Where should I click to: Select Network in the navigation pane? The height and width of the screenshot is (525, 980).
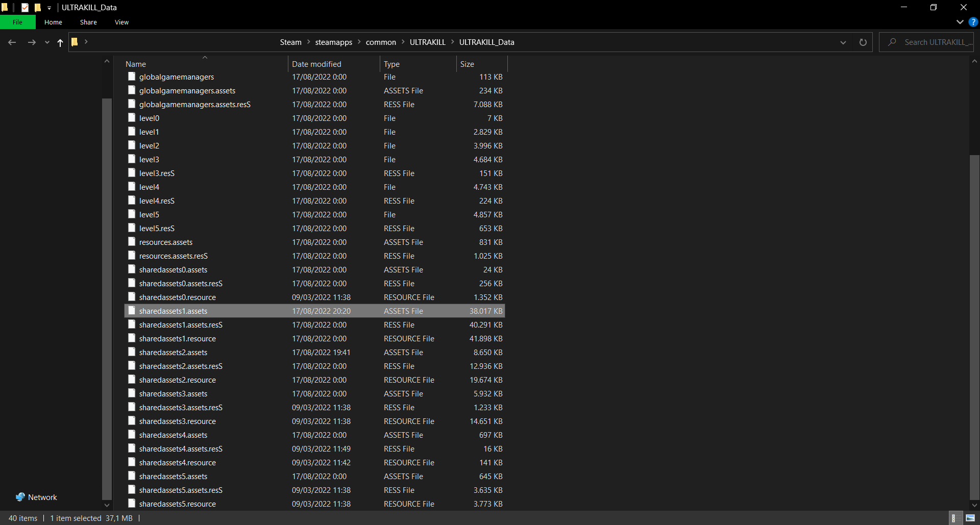coord(43,497)
